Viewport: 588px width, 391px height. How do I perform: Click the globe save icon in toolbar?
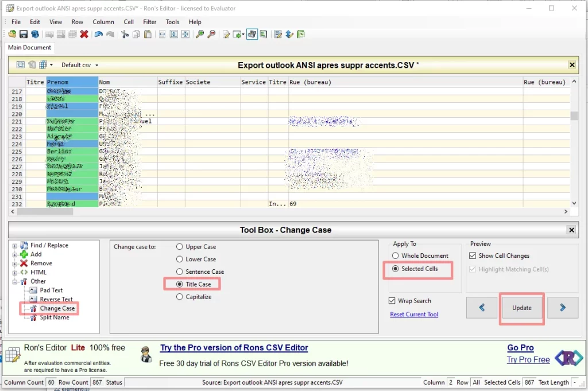35,34
